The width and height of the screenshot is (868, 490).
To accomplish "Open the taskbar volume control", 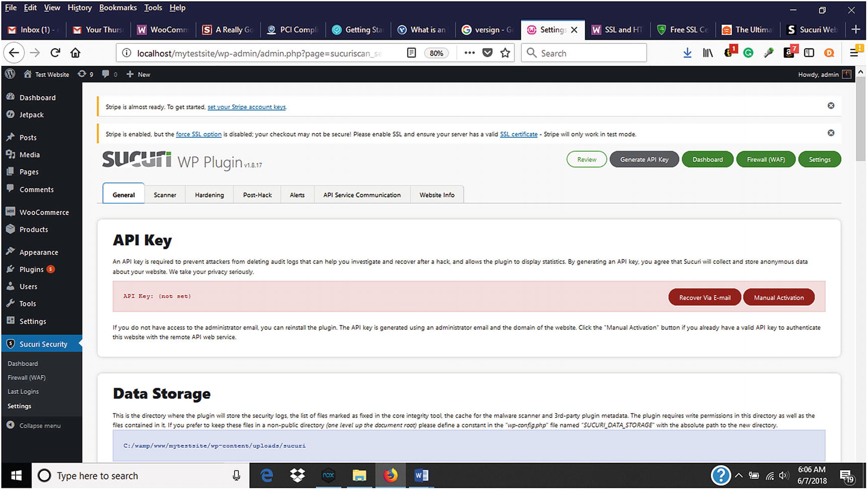I will click(784, 475).
